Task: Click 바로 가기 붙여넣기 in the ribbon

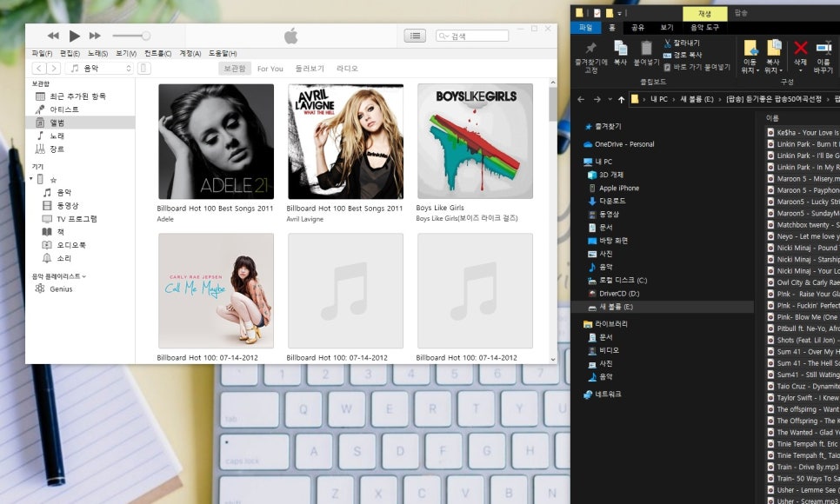Action: click(x=697, y=67)
